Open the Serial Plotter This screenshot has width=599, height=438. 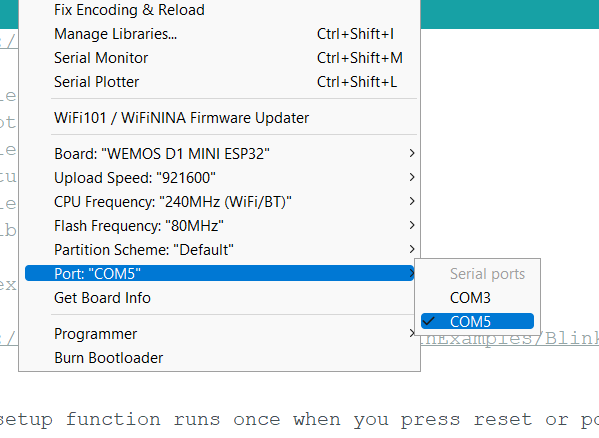(x=220, y=82)
